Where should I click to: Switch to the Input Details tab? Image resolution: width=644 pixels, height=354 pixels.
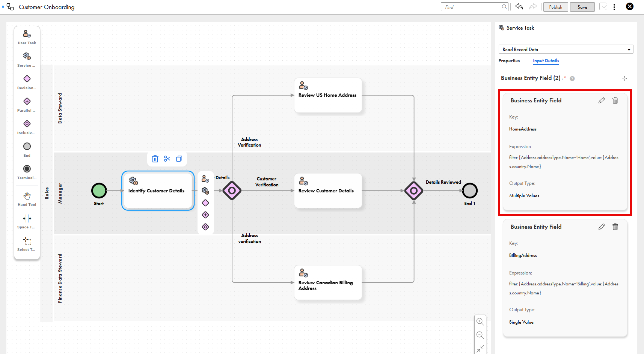pyautogui.click(x=546, y=61)
